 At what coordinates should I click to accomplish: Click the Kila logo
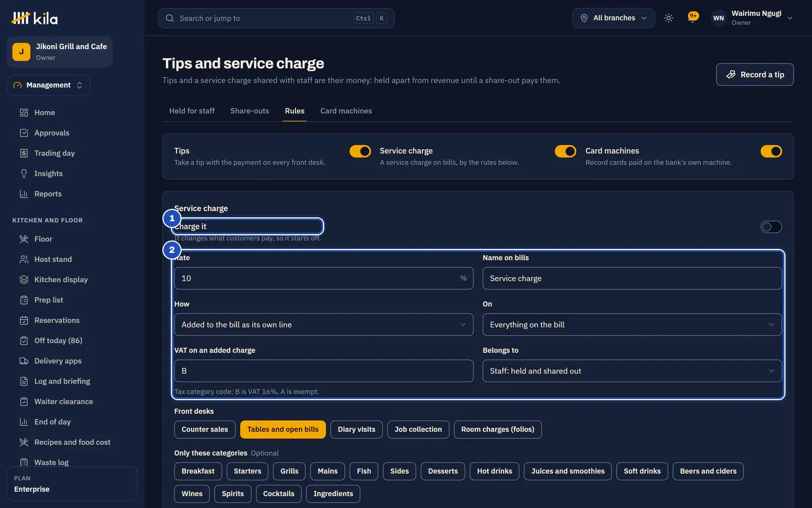[x=34, y=18]
